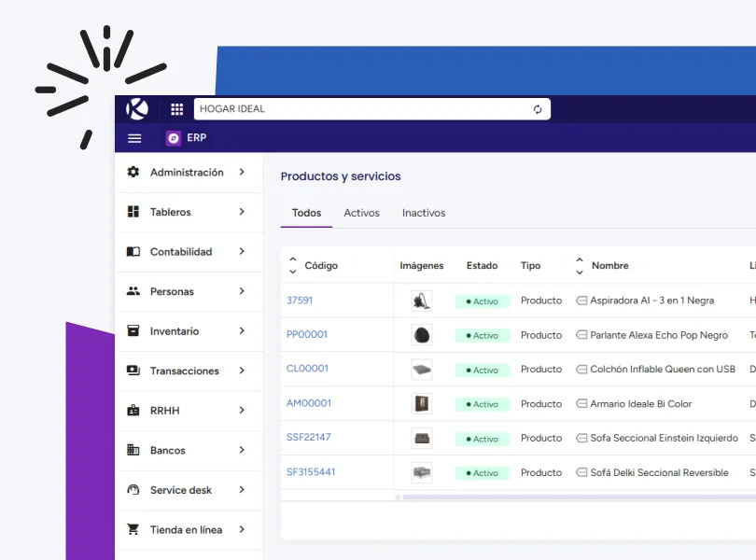Image resolution: width=756 pixels, height=560 pixels.
Task: Switch to the Activos tab
Action: pos(361,212)
